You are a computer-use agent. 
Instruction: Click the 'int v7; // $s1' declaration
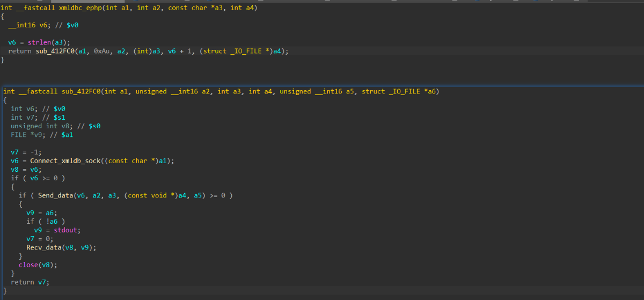[38, 118]
